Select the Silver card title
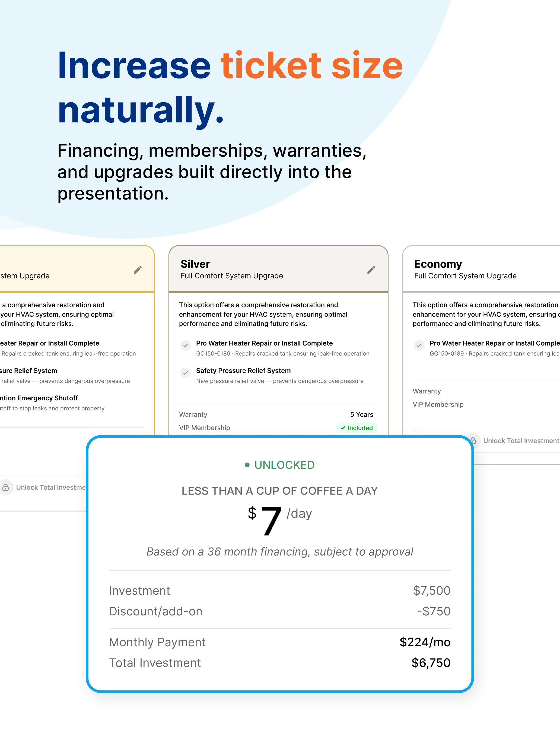The width and height of the screenshot is (560, 747). click(x=195, y=264)
